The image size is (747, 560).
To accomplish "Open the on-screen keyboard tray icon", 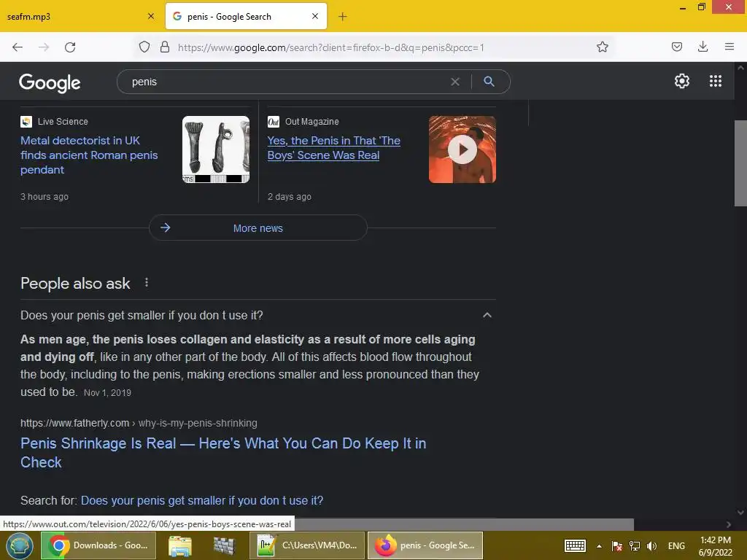I will point(575,545).
